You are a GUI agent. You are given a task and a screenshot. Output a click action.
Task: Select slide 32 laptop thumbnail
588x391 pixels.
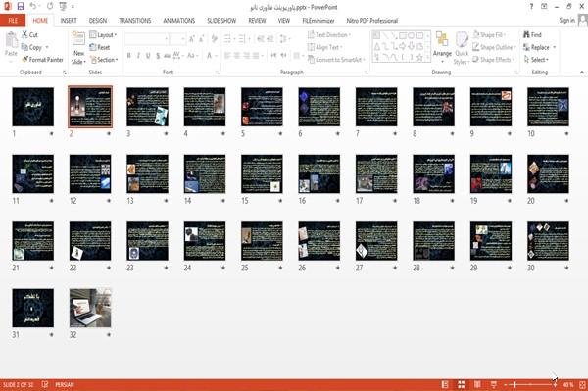click(90, 308)
